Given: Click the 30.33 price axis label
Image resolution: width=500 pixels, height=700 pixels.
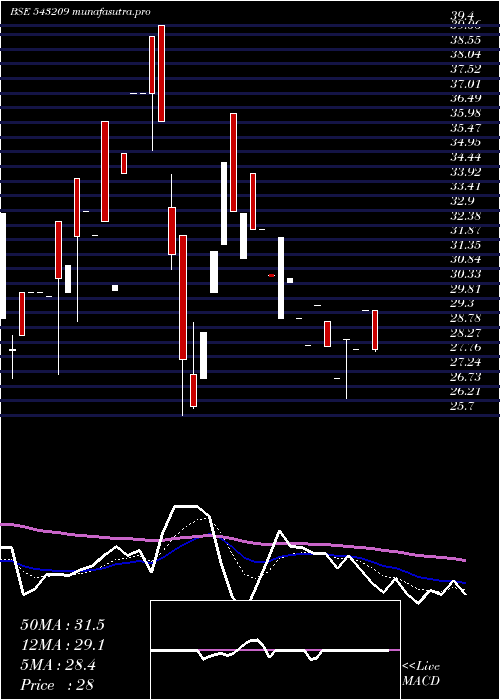Looking at the screenshot, I should pos(465,275).
